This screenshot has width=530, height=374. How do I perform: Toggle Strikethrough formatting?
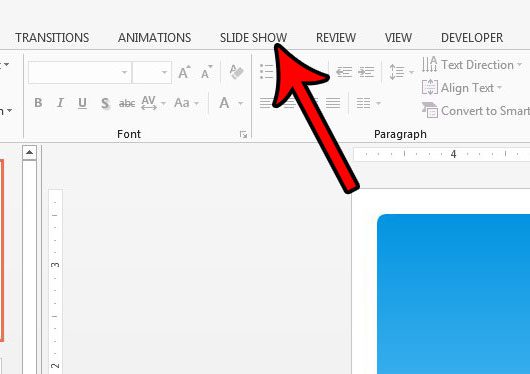(x=127, y=103)
